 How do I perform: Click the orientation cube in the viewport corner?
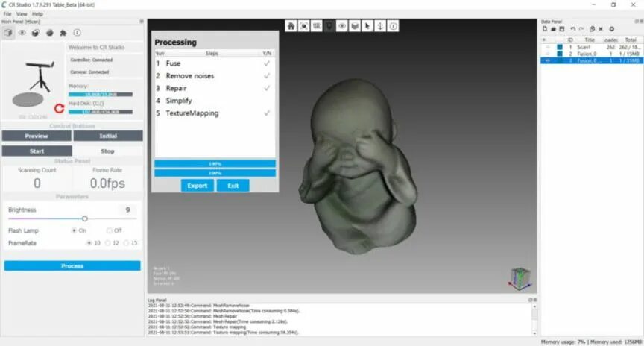coord(520,278)
